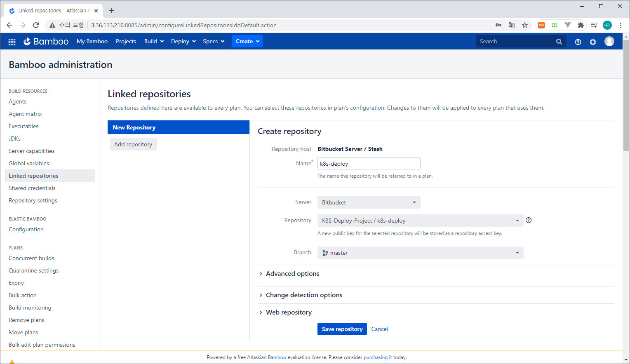630x364 pixels.
Task: Open Elastic Bamboo Configuration link
Action: click(x=26, y=229)
